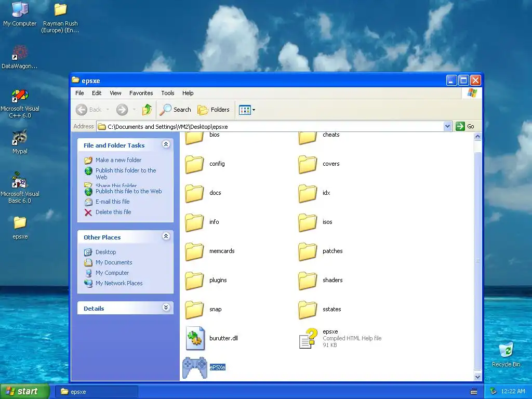The width and height of the screenshot is (532, 399).
Task: Click Make a new folder link
Action: 118,160
